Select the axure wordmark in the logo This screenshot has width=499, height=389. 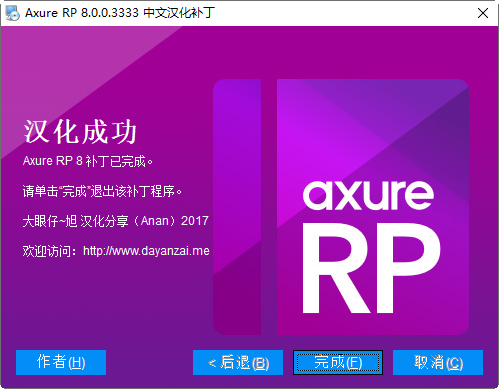click(369, 195)
